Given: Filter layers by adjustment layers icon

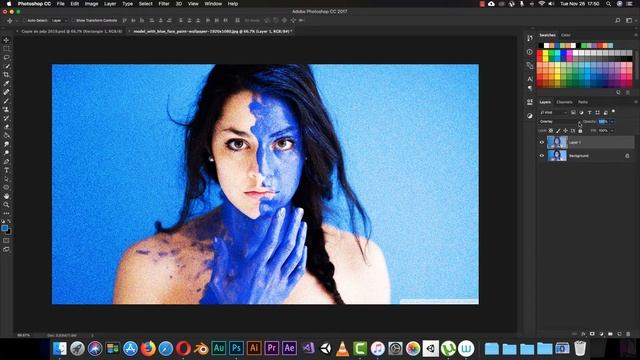Looking at the screenshot, I should [581, 112].
